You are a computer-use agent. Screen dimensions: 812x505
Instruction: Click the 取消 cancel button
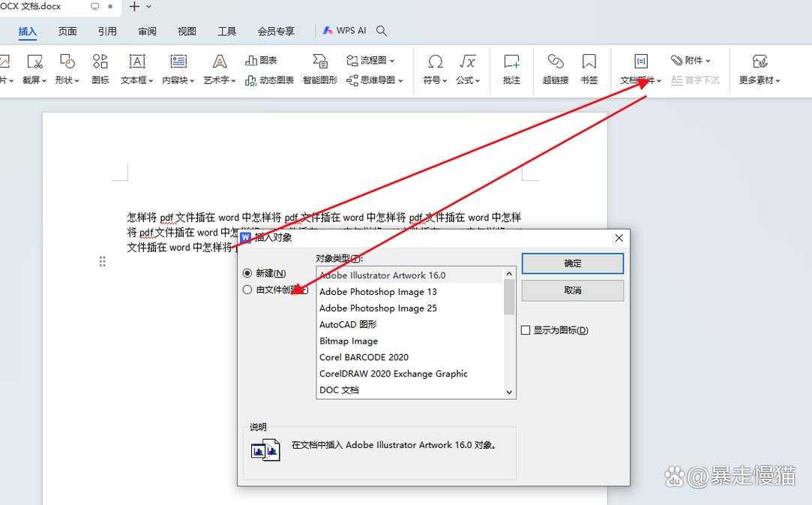pos(572,290)
